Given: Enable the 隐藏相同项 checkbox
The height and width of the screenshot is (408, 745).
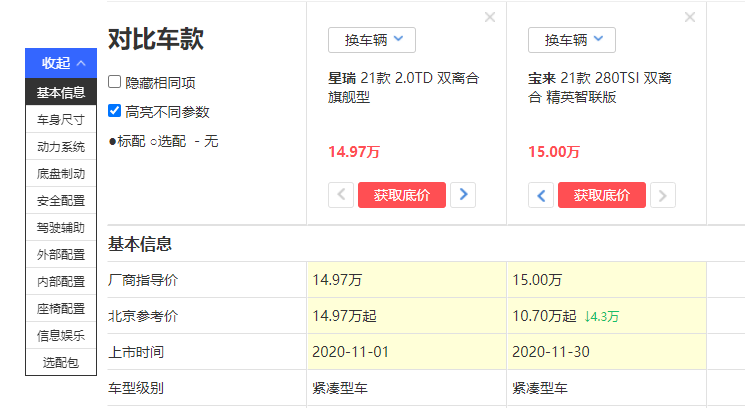Looking at the screenshot, I should pos(115,83).
